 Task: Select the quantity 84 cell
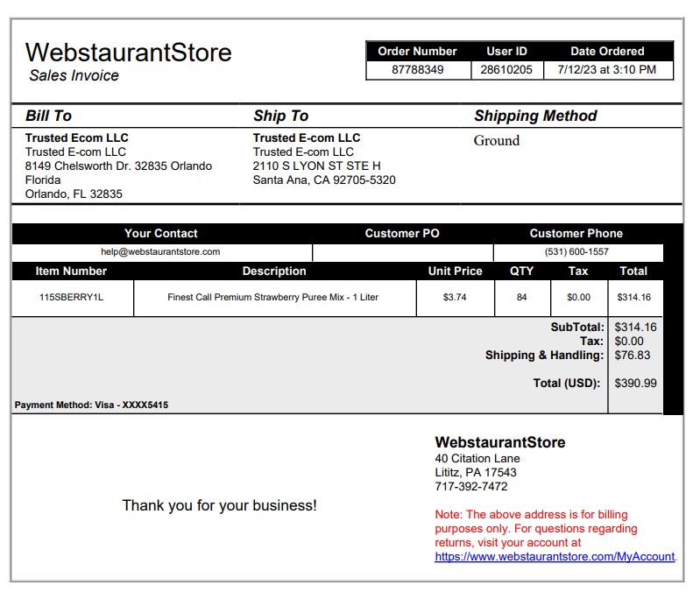(522, 297)
